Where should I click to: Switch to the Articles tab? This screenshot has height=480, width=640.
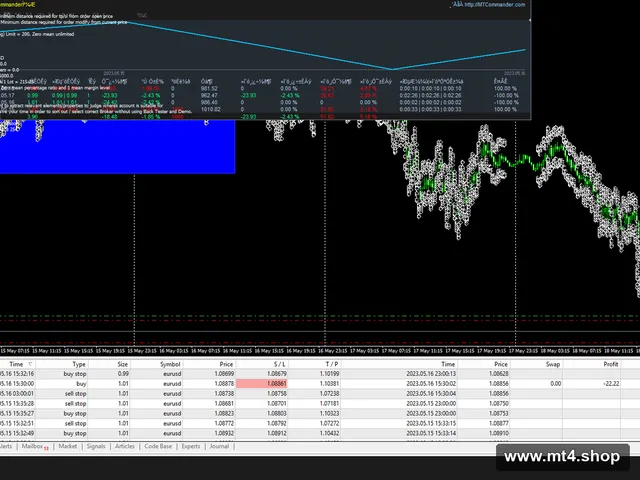pyautogui.click(x=125, y=446)
